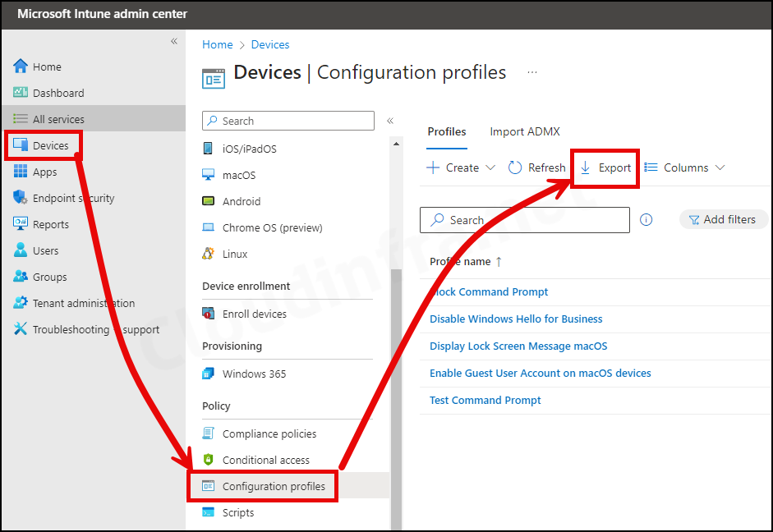Click the Home house icon in sidebar

21,66
